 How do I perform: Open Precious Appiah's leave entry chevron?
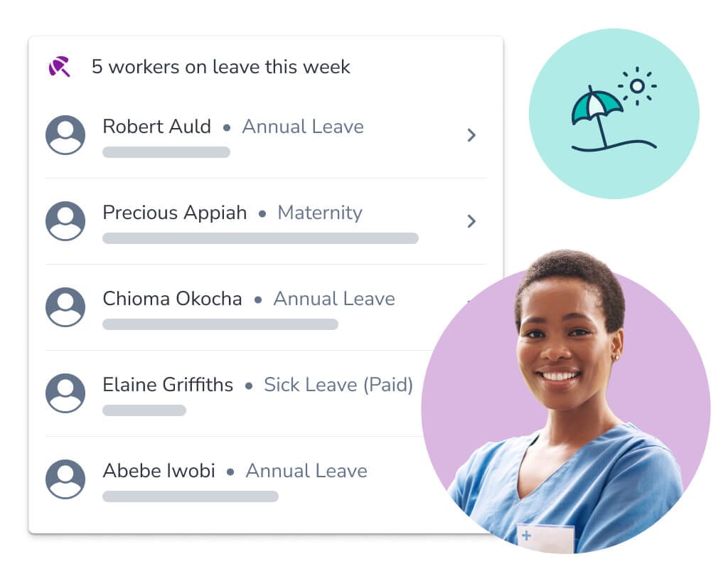(x=471, y=221)
